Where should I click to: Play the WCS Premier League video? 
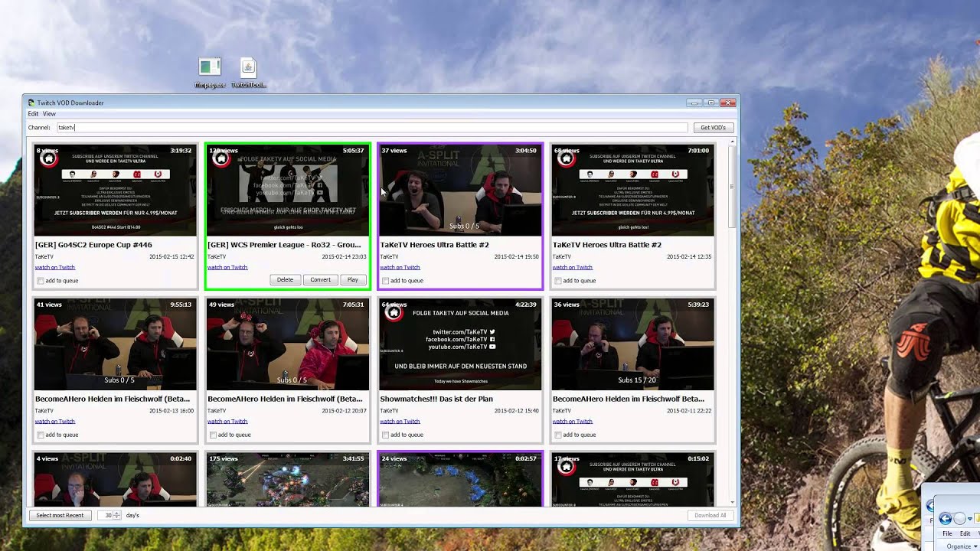tap(352, 280)
